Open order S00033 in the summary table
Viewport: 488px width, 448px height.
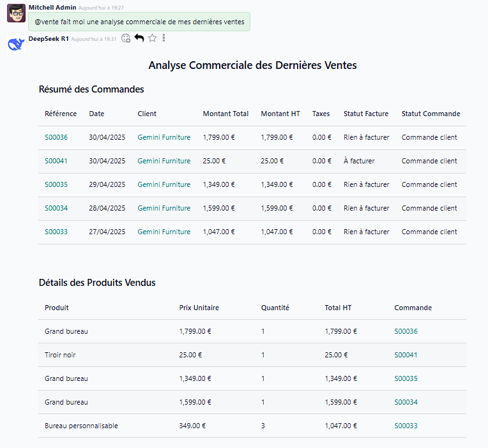[x=56, y=232]
